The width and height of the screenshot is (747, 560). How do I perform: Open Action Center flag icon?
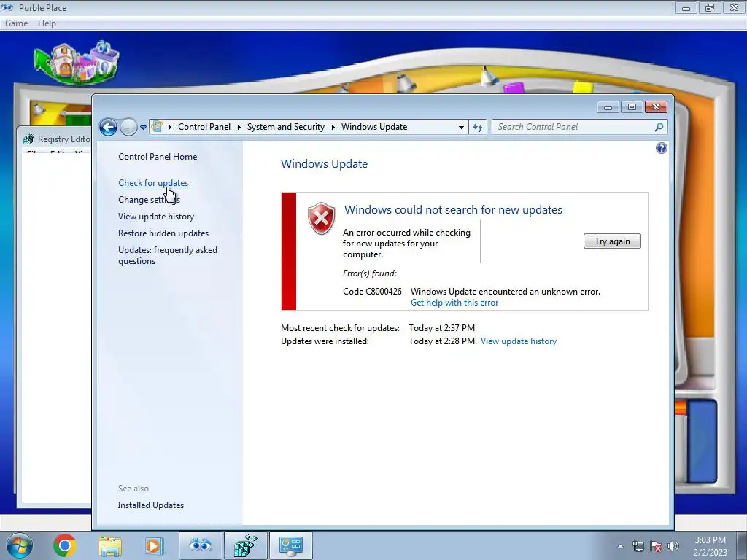tap(656, 546)
